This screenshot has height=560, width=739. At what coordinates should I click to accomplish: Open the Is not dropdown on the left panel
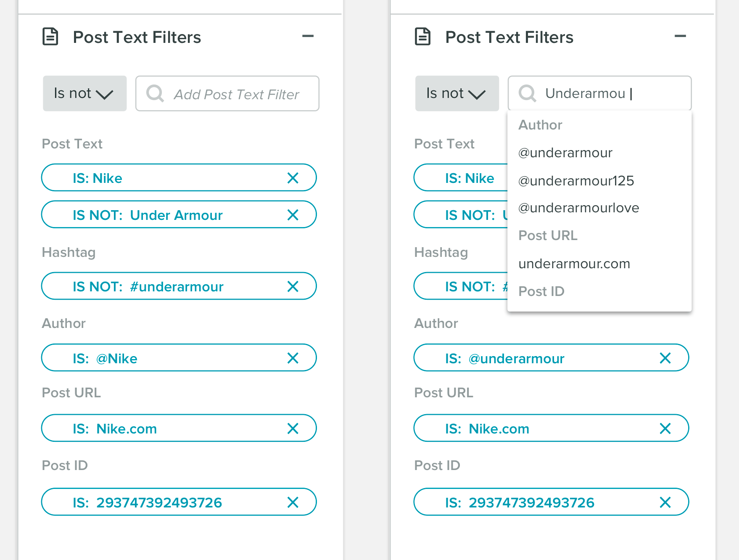(x=84, y=93)
